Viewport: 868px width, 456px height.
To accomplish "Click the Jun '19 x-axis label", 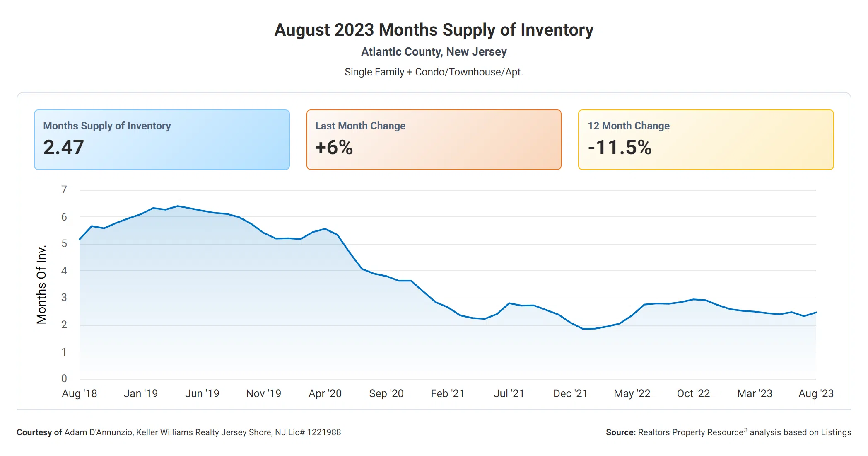I will 202,393.
